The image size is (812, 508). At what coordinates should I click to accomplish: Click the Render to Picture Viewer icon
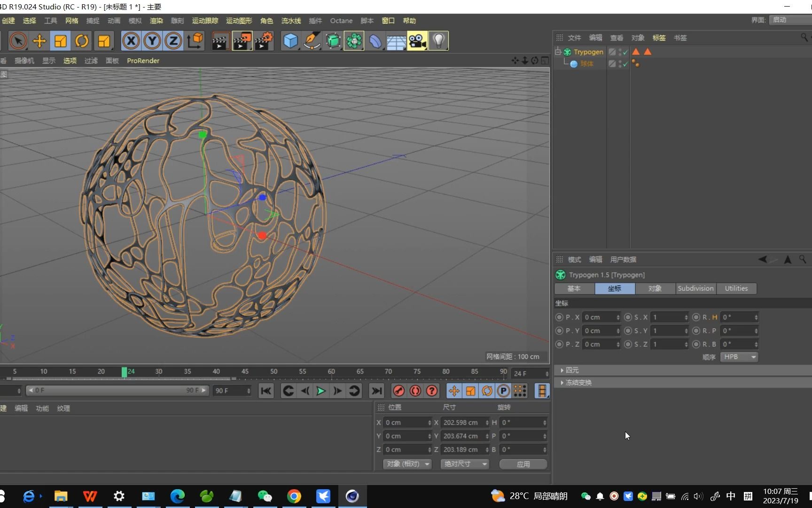[x=242, y=41]
